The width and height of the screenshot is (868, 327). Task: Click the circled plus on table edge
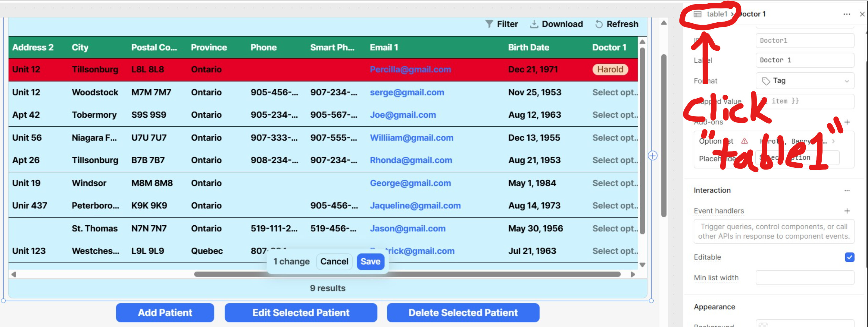pyautogui.click(x=653, y=156)
